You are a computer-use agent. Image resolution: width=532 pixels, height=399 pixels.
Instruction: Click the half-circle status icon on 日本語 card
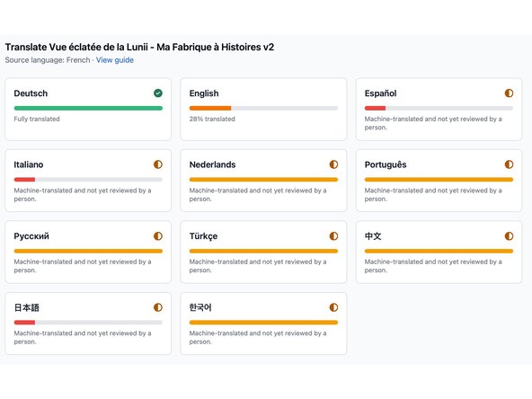(x=158, y=307)
